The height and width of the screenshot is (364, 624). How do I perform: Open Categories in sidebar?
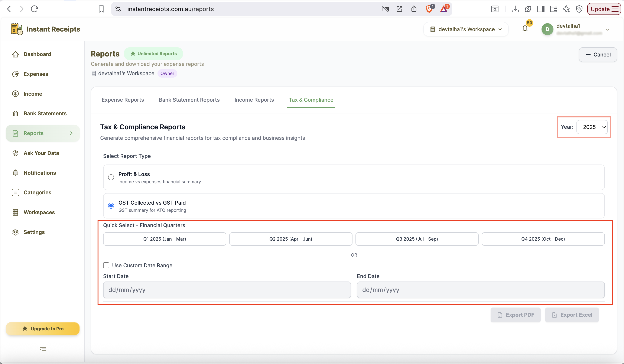pos(43,192)
